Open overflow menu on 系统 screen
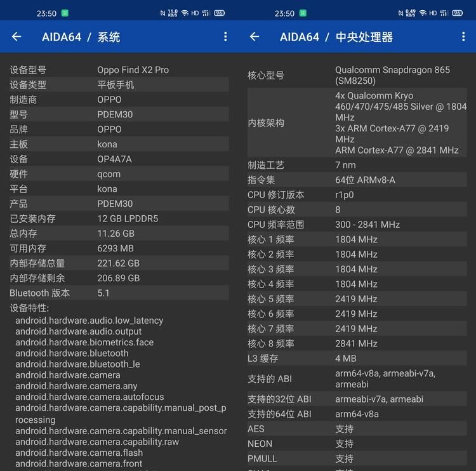The height and width of the screenshot is (471, 476). click(x=225, y=37)
